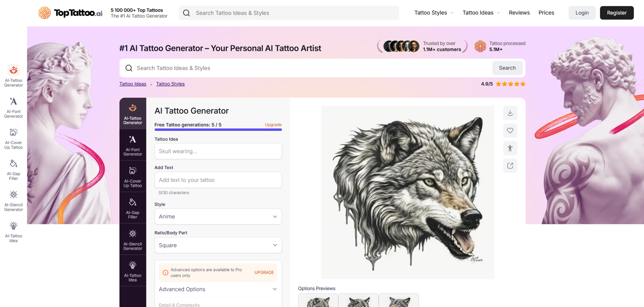Click the customer avatars group
This screenshot has width=644, height=307.
pyautogui.click(x=401, y=46)
